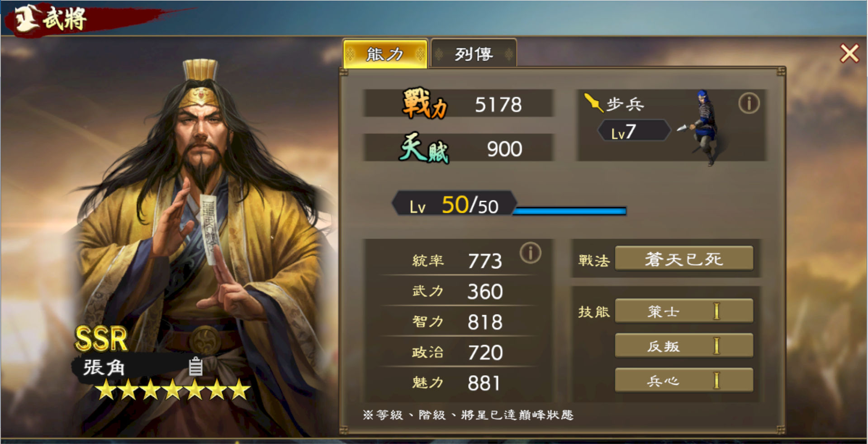Viewport: 868px width, 444px height.
Task: Open the 兵心 skill button
Action: click(x=684, y=380)
